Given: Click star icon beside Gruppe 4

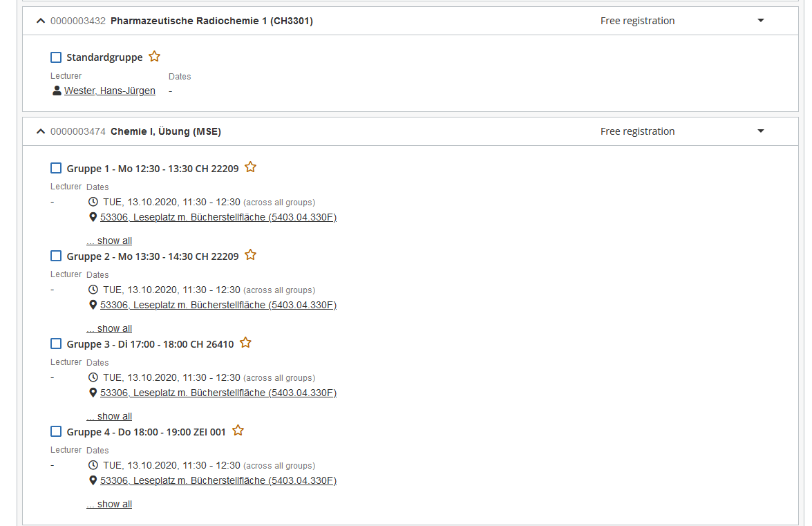Looking at the screenshot, I should tap(238, 431).
